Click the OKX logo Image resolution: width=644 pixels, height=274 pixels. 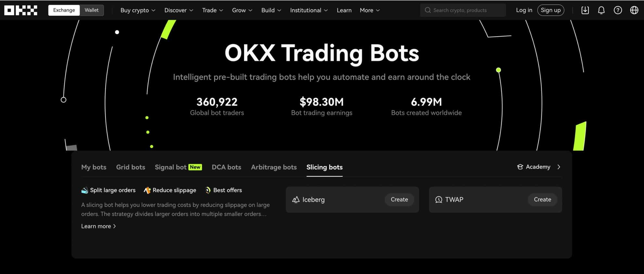point(21,10)
